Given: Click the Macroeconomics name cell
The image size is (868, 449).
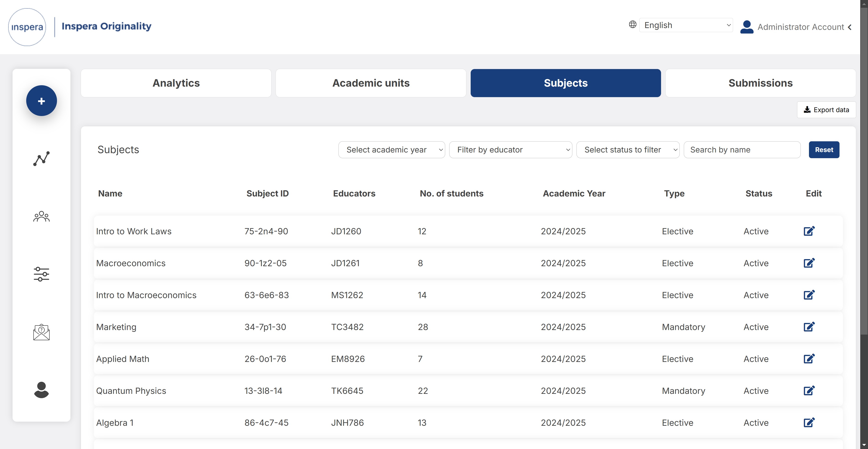Looking at the screenshot, I should [131, 263].
